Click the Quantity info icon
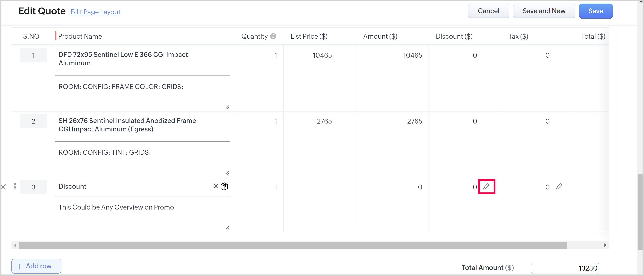Image resolution: width=644 pixels, height=276 pixels. [273, 36]
